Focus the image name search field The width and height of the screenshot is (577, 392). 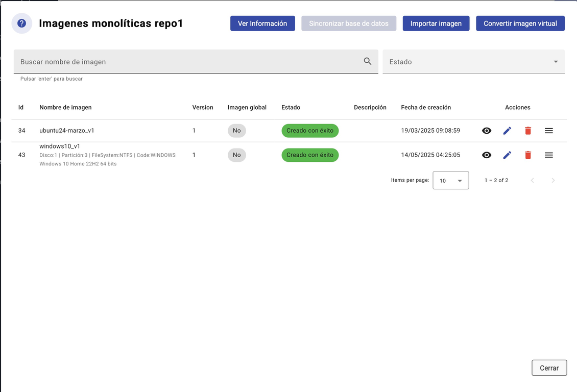[189, 62]
